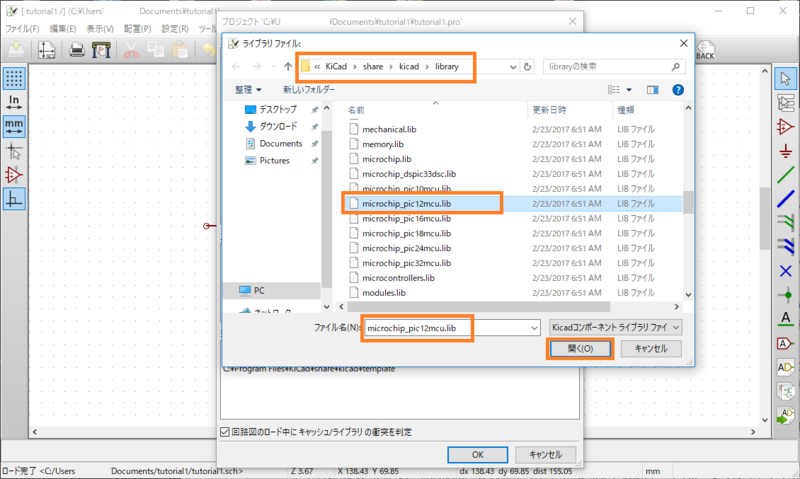
Task: Expand the file name dropdown arrow
Action: click(x=534, y=328)
